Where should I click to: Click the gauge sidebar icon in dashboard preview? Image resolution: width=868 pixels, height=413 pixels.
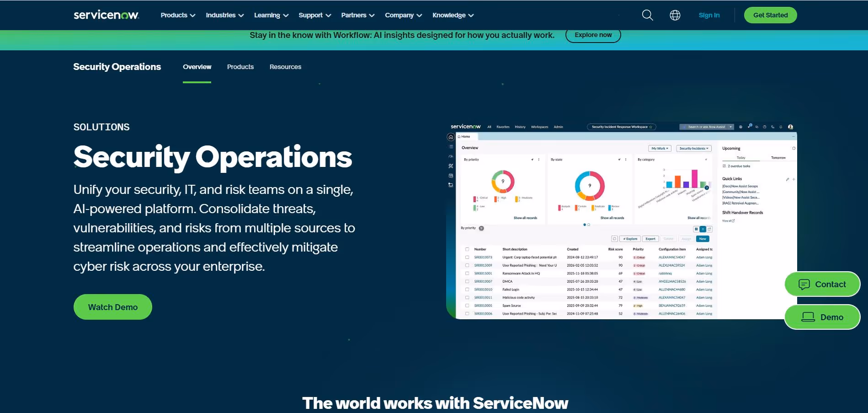(x=451, y=156)
